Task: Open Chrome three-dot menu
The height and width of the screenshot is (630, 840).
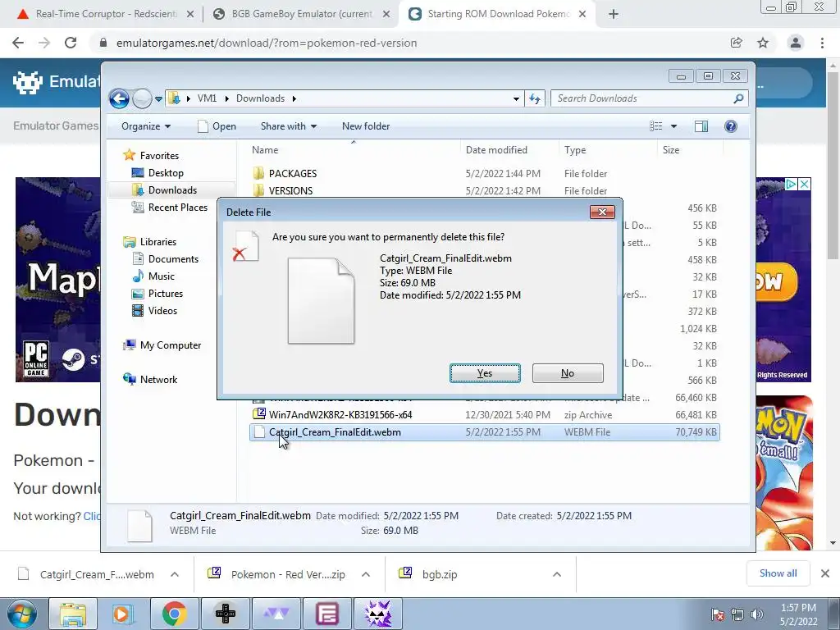Action: (x=822, y=43)
